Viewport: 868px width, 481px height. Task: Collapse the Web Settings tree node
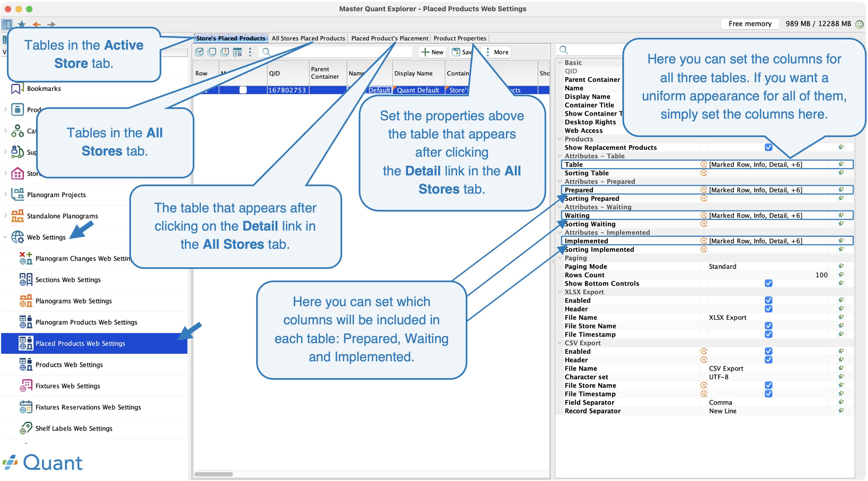(x=5, y=237)
